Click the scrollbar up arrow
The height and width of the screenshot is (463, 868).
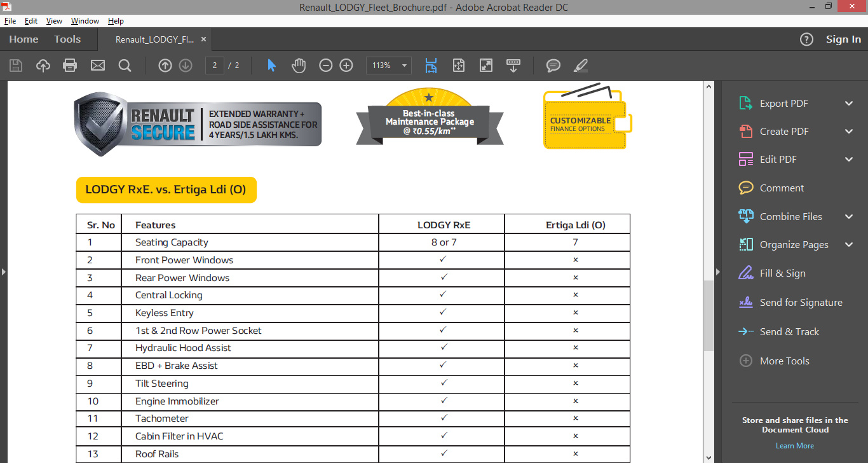click(709, 86)
